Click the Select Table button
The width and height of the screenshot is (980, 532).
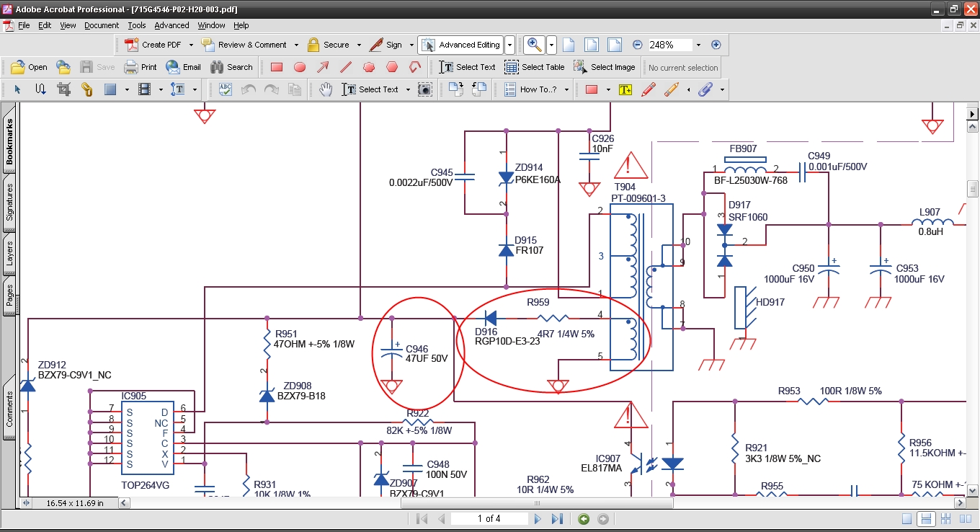534,67
